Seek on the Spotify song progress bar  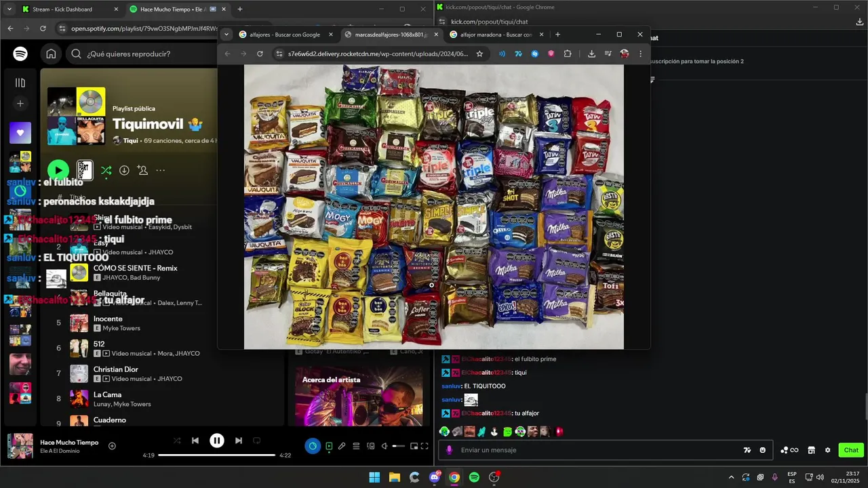tap(216, 455)
